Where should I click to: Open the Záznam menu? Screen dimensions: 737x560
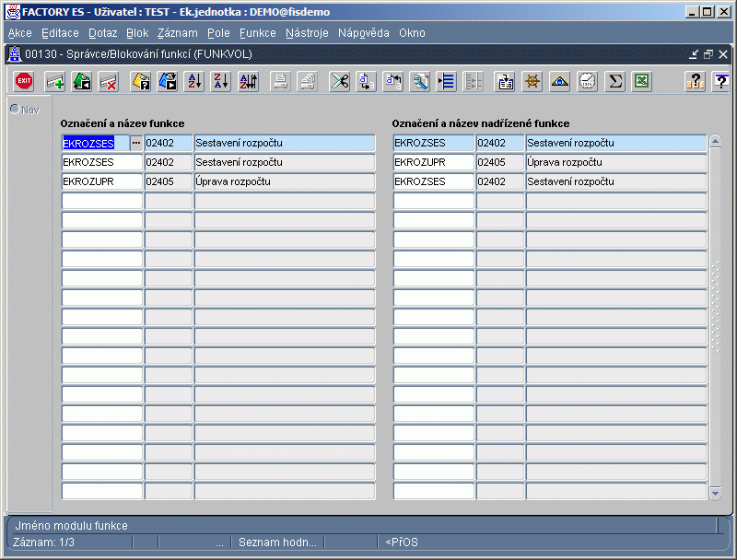[x=177, y=33]
